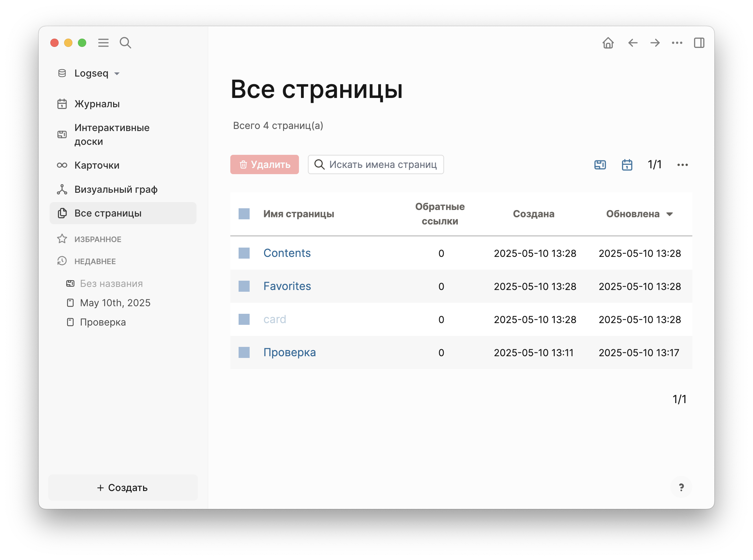Focus the page name search field

tap(382, 164)
